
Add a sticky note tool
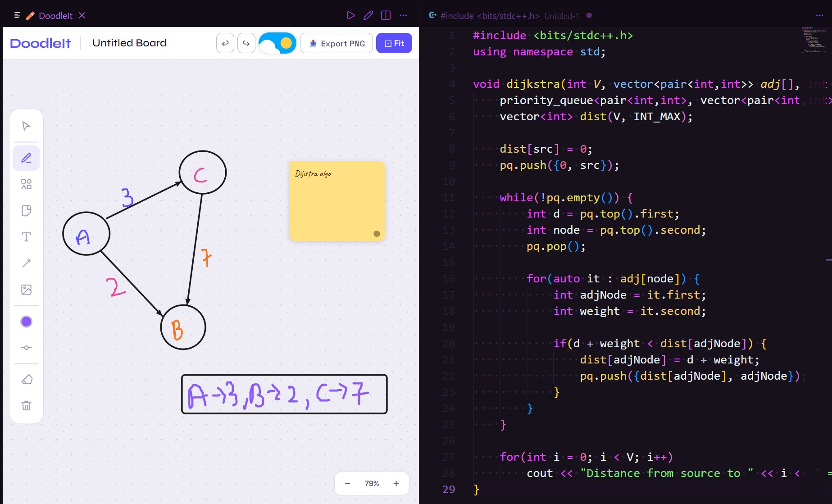click(x=26, y=210)
